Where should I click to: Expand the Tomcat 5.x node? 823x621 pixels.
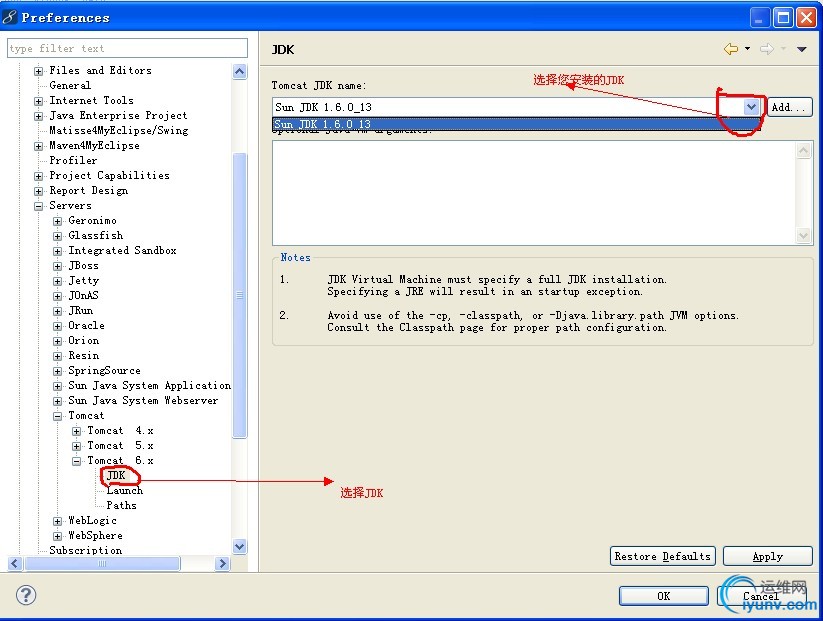click(x=76, y=446)
